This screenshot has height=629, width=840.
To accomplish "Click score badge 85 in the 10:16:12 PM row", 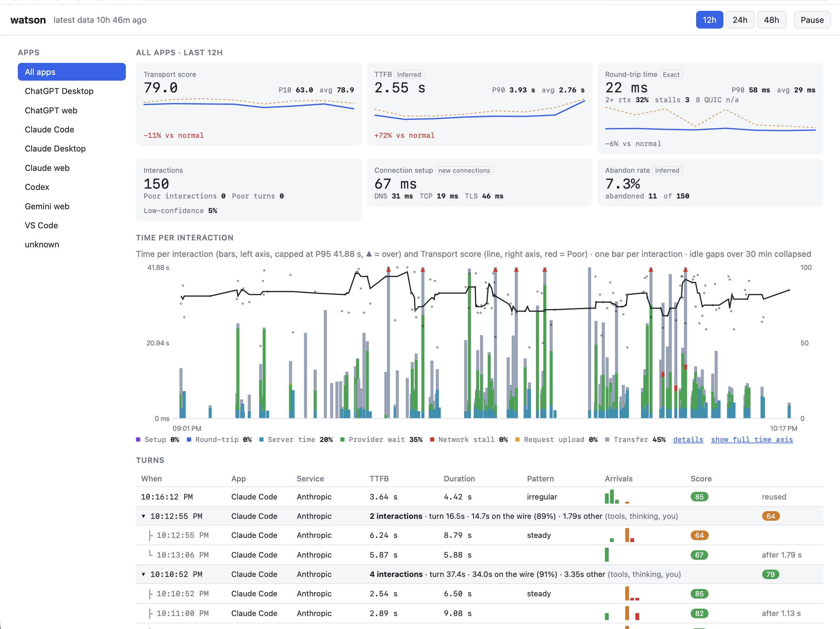I will click(699, 497).
